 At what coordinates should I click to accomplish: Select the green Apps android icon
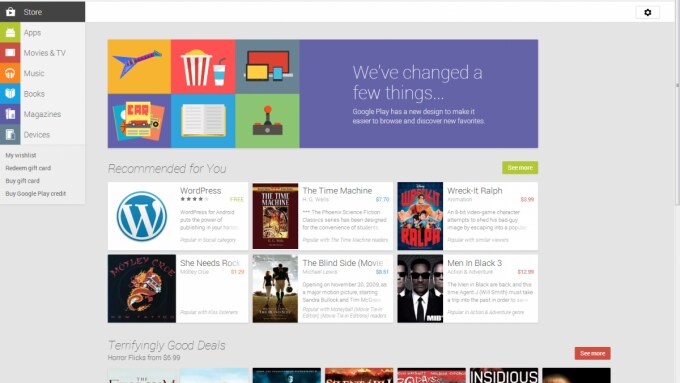(10, 33)
